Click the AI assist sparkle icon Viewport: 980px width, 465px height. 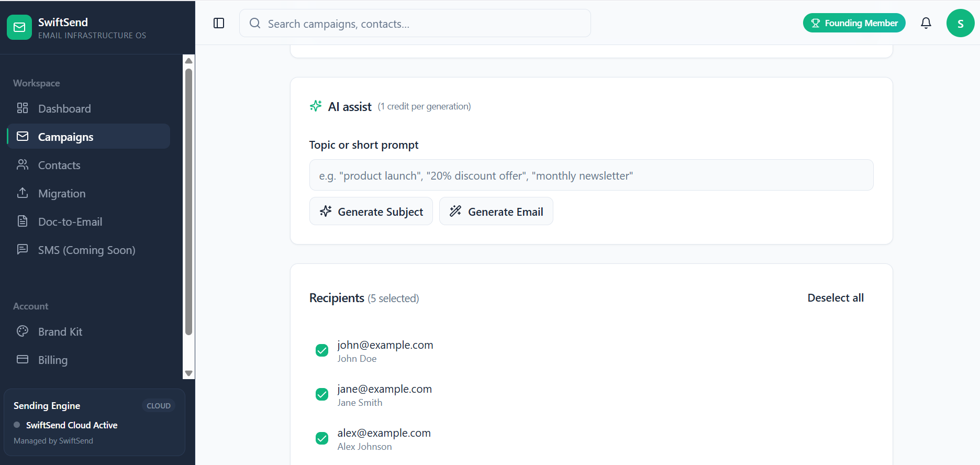(x=316, y=106)
